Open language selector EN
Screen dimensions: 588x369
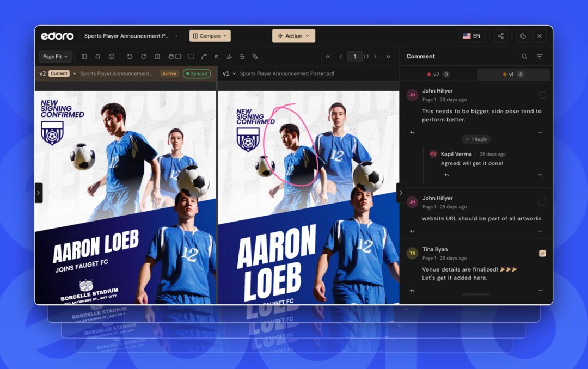pyautogui.click(x=471, y=36)
